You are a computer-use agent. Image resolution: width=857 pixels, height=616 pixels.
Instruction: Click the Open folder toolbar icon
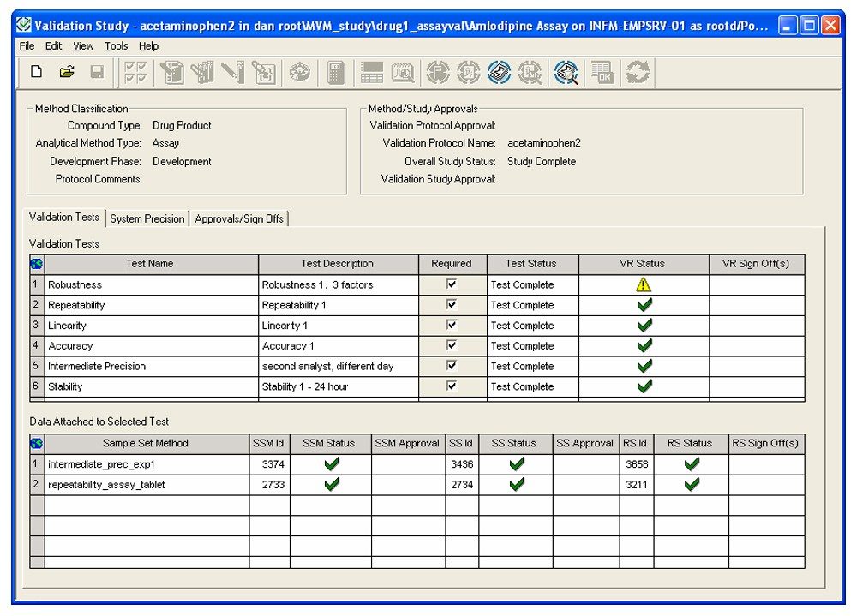click(67, 72)
